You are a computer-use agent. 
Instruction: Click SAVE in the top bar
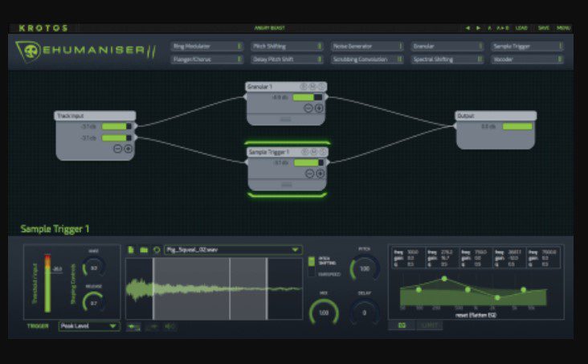[543, 28]
